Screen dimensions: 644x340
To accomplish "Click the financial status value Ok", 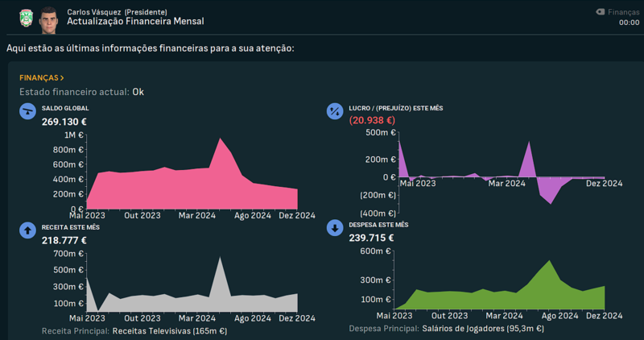I will coord(138,92).
